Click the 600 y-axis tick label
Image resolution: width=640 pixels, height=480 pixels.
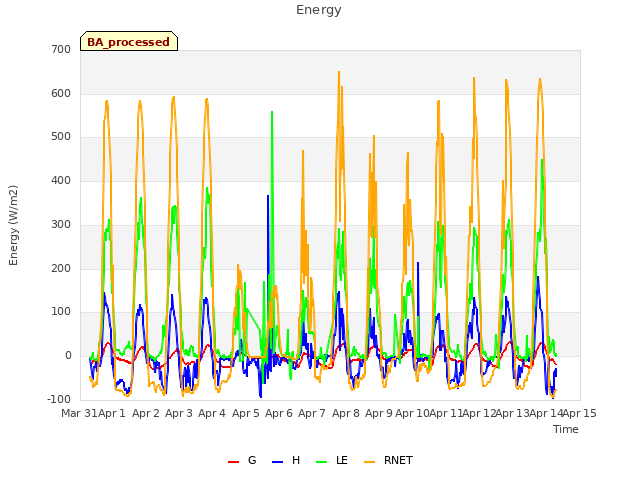(x=61, y=93)
